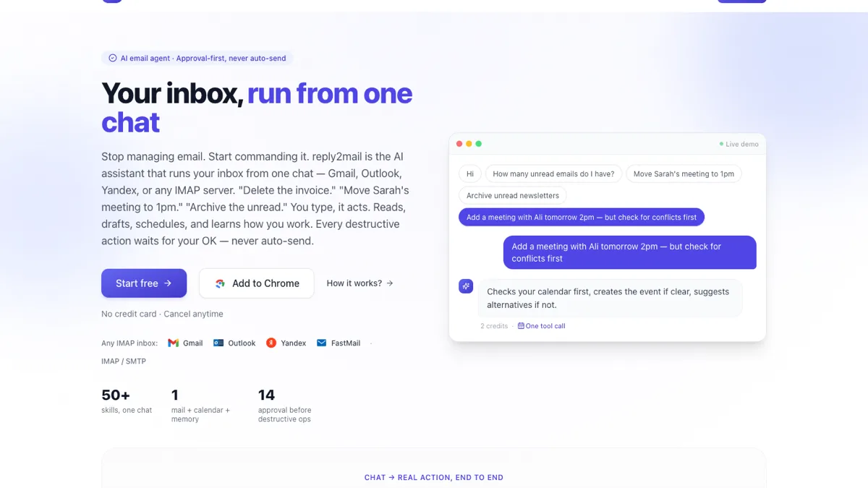This screenshot has height=488, width=868.
Task: Select the highlighted Add a meeting with Ali chip
Action: (582, 217)
